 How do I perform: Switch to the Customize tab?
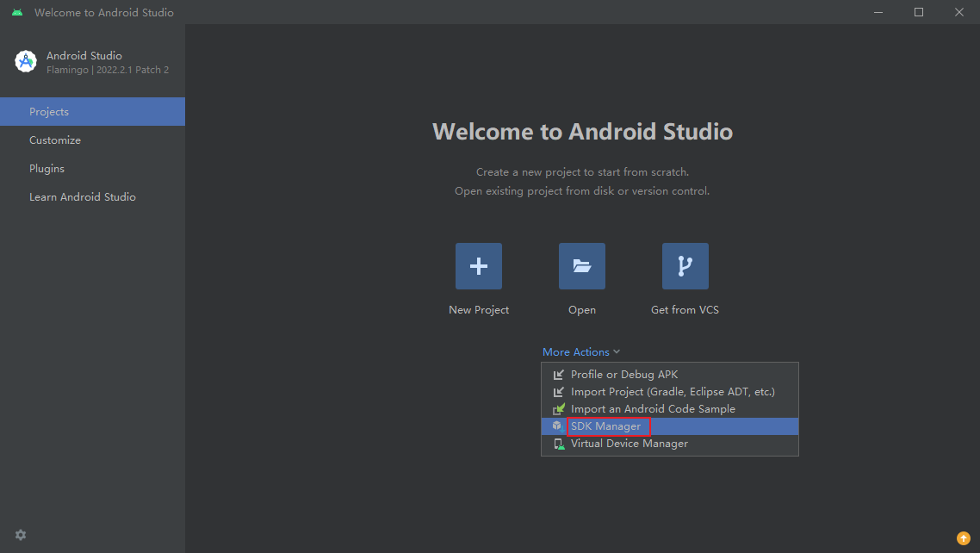[x=92, y=140]
